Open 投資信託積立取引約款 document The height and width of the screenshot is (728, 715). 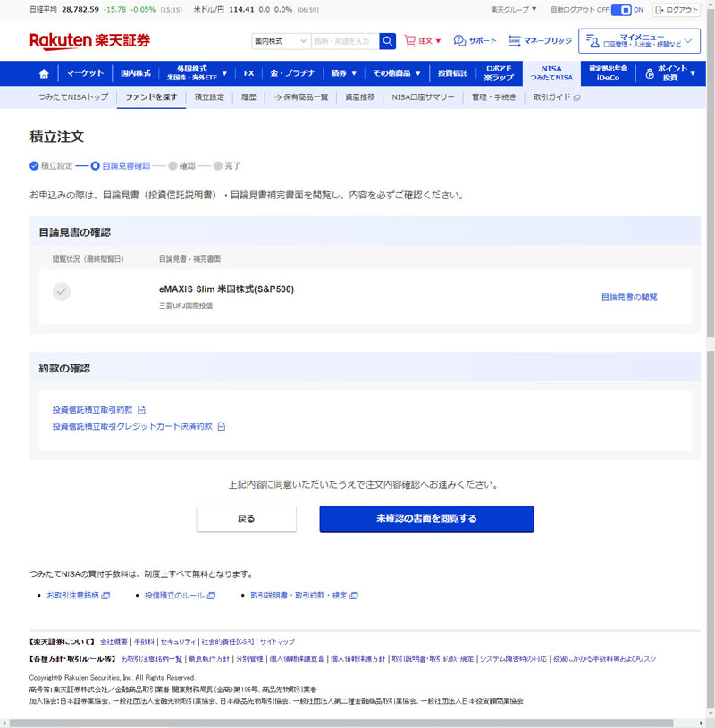93,410
